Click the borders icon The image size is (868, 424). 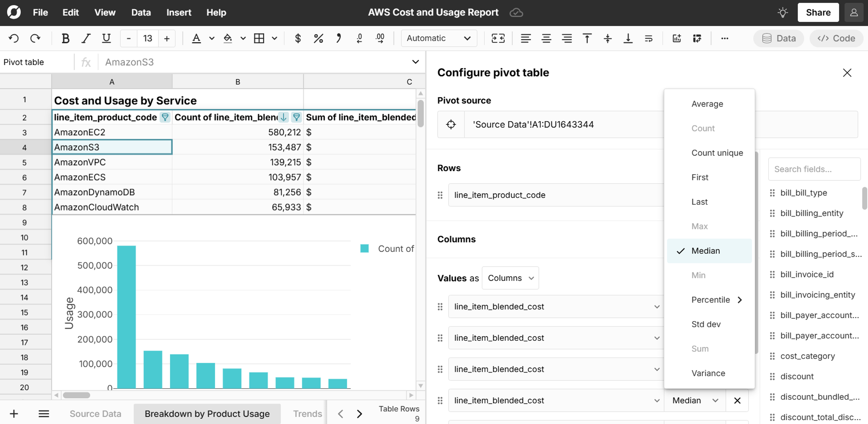(259, 38)
